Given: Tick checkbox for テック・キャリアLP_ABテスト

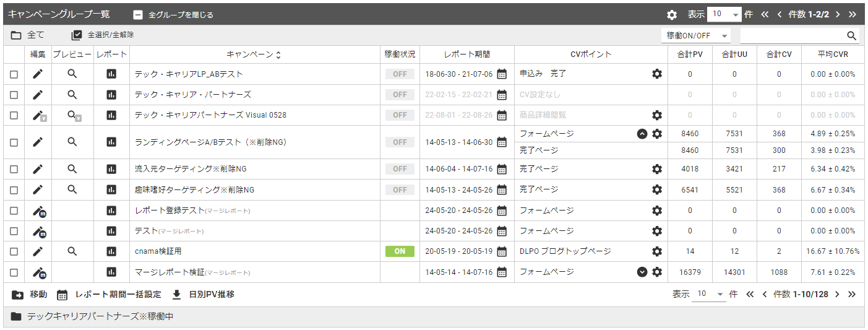Looking at the screenshot, I should coord(14,74).
